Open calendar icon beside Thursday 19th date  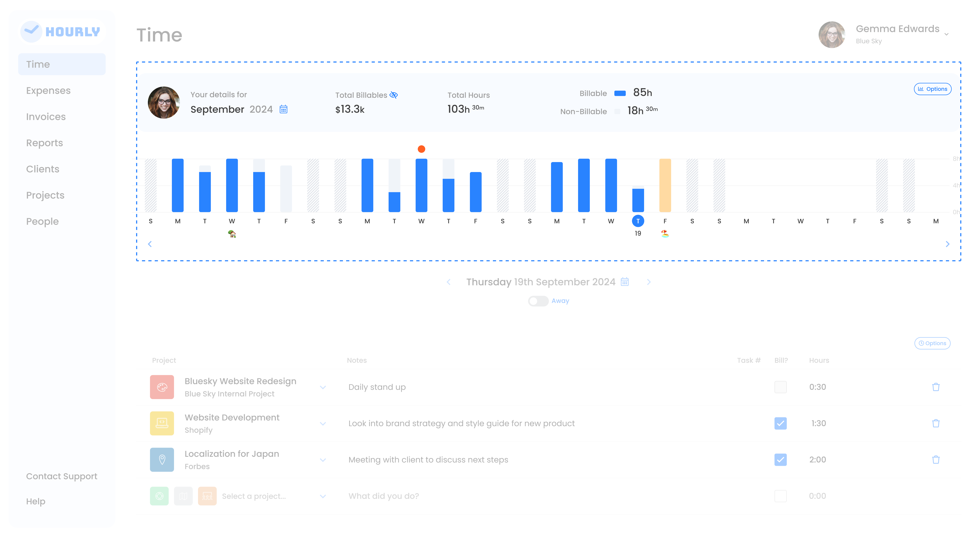625,282
